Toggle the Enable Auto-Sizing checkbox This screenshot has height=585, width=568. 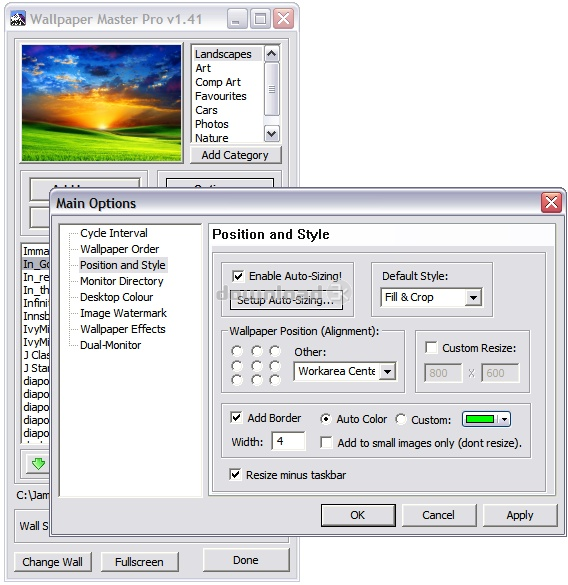tap(238, 276)
